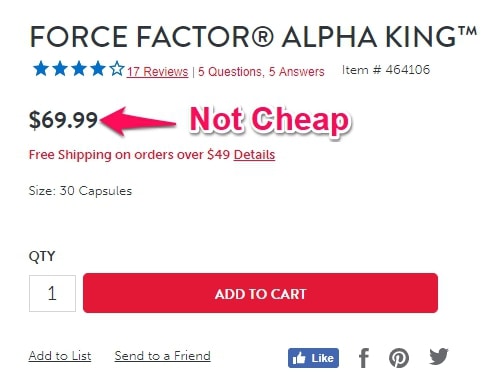Open free shipping Details link

[254, 155]
